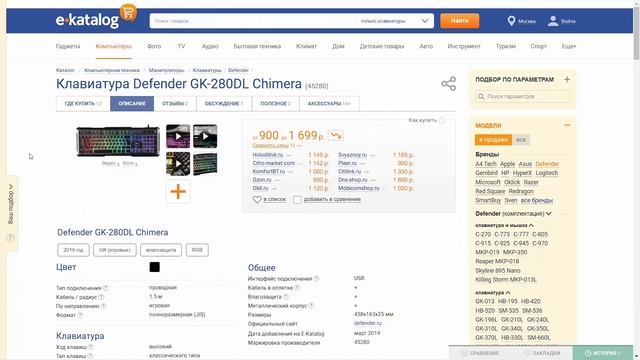
Task: Open the Аксессуары tab
Action: point(329,104)
